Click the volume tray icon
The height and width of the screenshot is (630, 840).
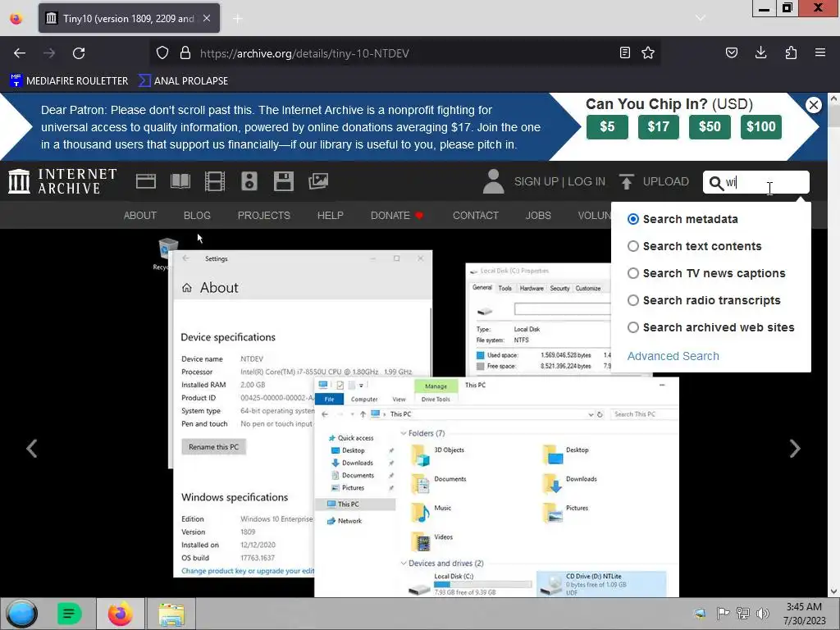click(x=763, y=614)
